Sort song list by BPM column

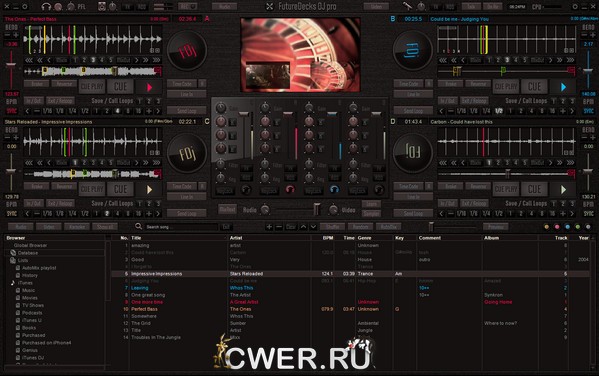pyautogui.click(x=328, y=238)
